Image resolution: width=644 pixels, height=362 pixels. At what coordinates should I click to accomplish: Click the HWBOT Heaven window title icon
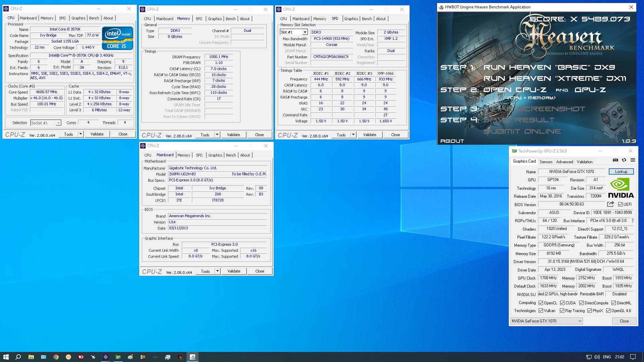[x=441, y=7]
